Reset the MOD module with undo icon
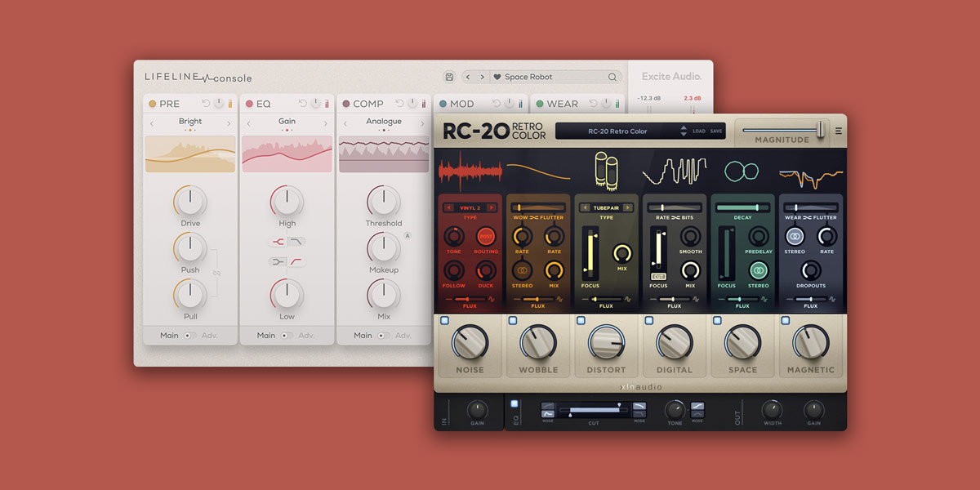980x490 pixels. coord(496,104)
